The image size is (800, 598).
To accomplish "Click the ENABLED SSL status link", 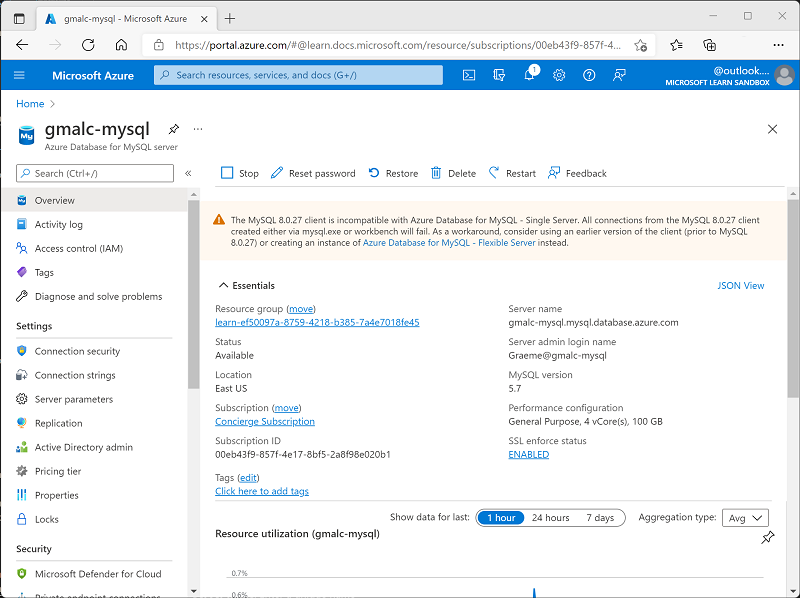I will 529,455.
